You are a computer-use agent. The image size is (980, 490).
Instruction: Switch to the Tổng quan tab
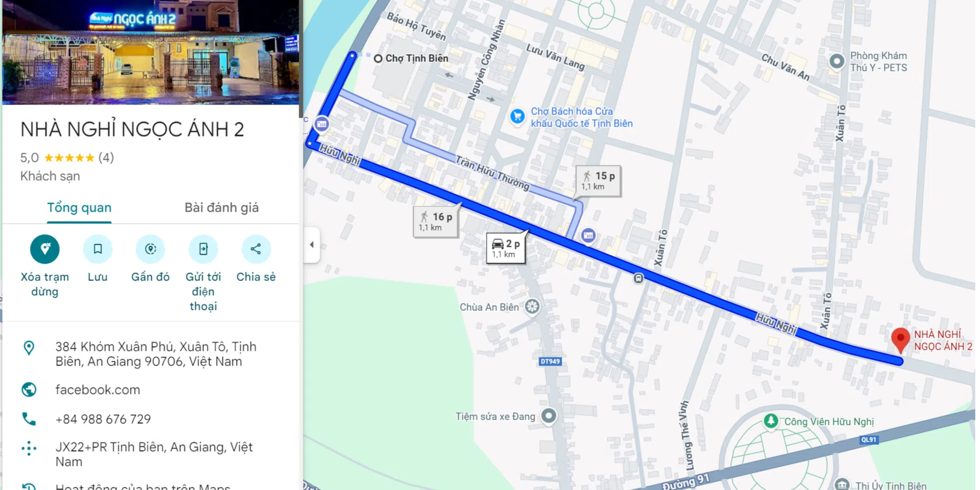coord(79,208)
